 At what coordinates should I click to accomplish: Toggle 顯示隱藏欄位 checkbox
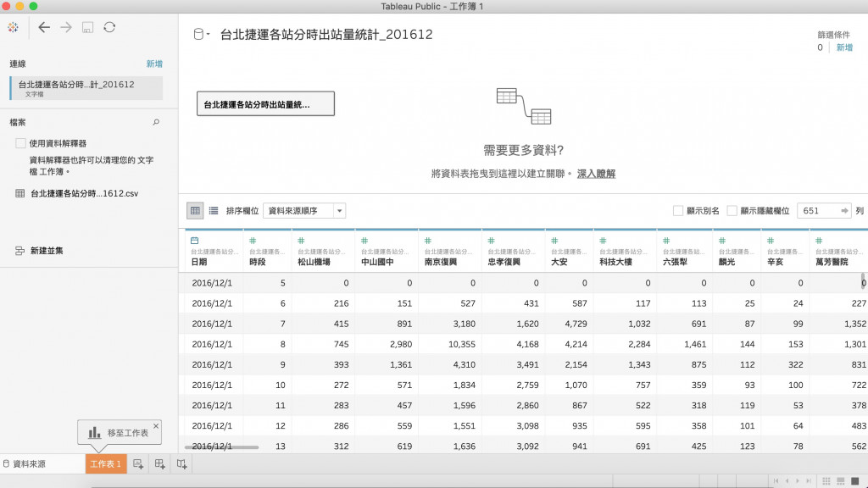(x=732, y=211)
